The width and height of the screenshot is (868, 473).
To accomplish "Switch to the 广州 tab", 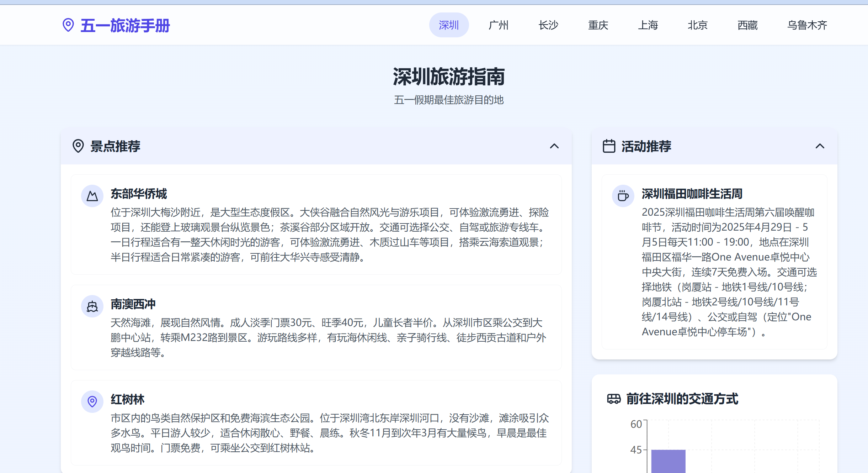I will click(x=499, y=25).
